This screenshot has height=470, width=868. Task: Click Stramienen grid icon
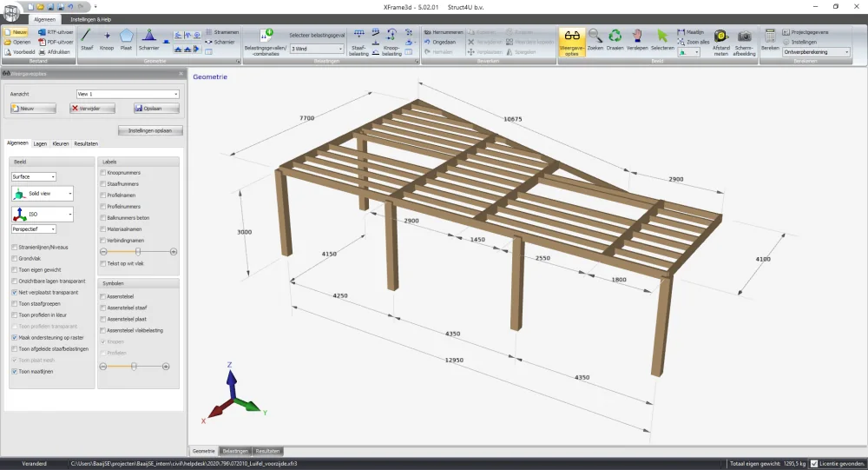[x=222, y=32]
